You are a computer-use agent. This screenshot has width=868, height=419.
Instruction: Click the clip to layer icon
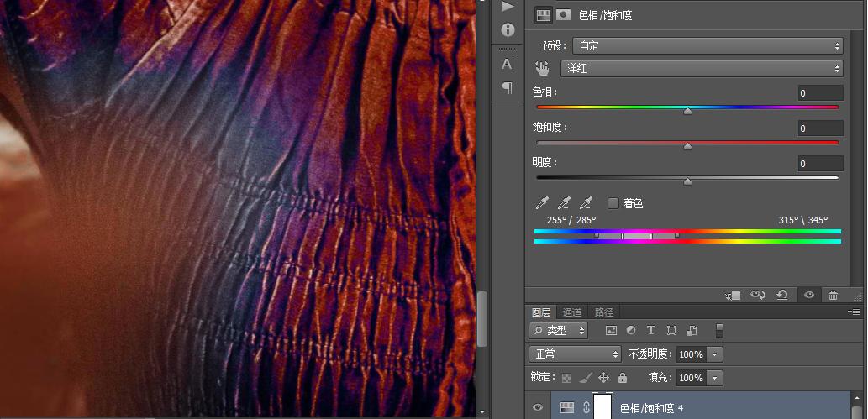[x=734, y=295]
